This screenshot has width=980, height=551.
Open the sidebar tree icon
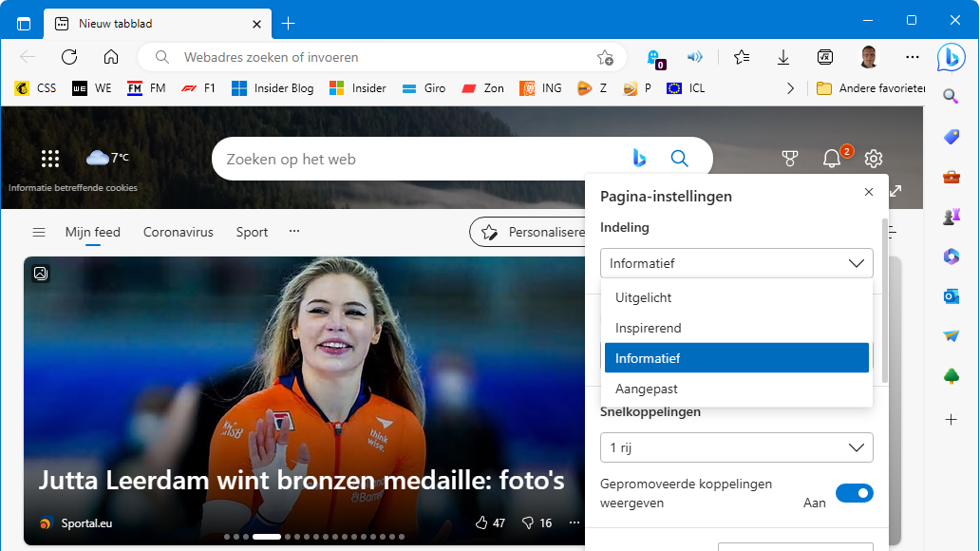[x=951, y=376]
